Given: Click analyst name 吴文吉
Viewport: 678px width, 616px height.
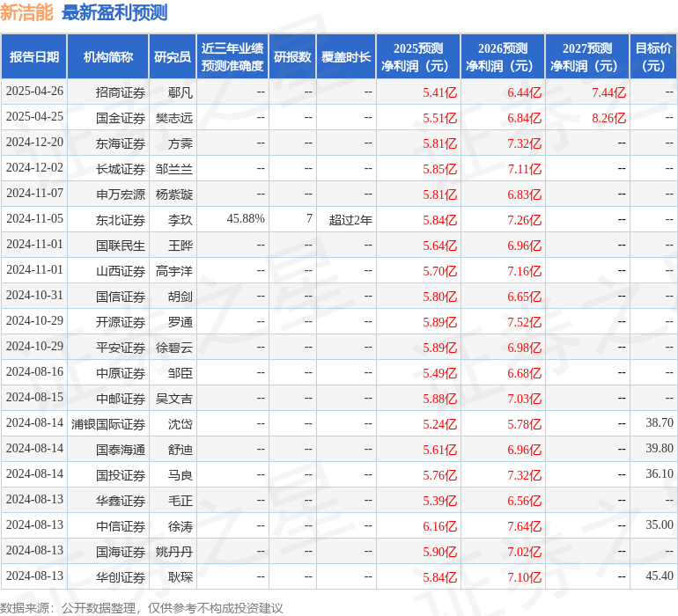Looking at the screenshot, I should pyautogui.click(x=174, y=399).
